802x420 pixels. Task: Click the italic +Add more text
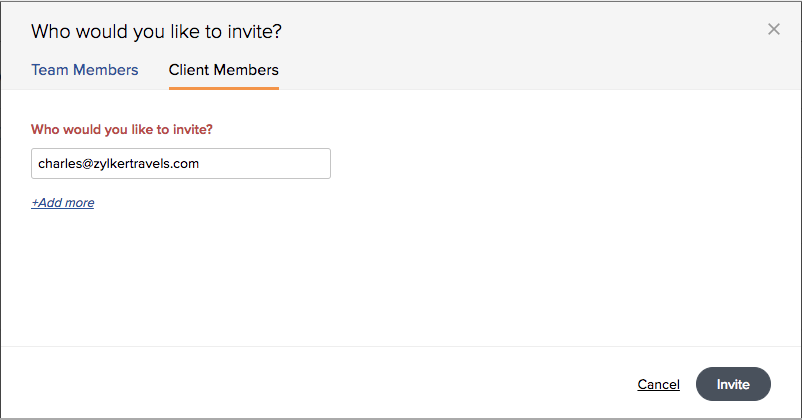[x=63, y=203]
